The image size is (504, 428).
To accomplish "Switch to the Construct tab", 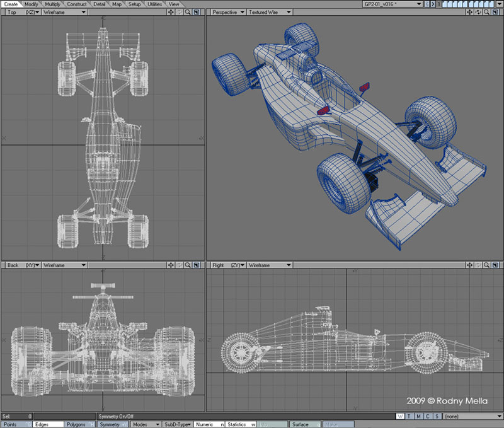I will tap(77, 4).
